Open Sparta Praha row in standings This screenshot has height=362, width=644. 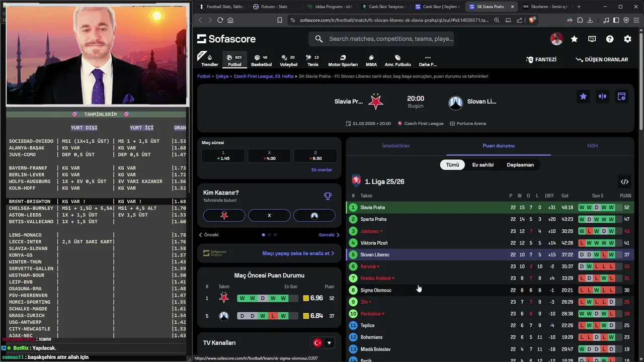(x=490, y=219)
